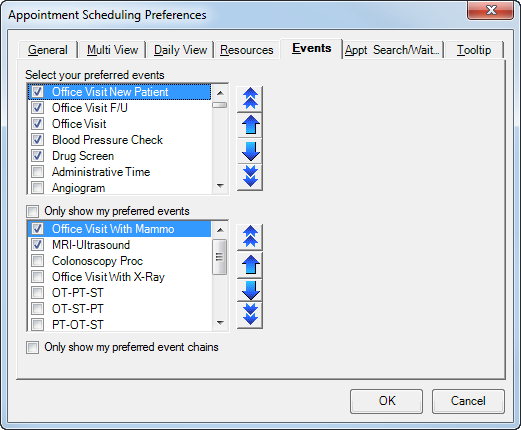Uncheck the Drug Screen event

coord(37,156)
